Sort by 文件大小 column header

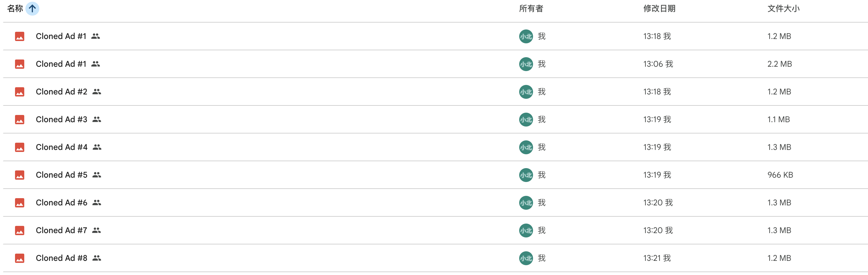[783, 8]
